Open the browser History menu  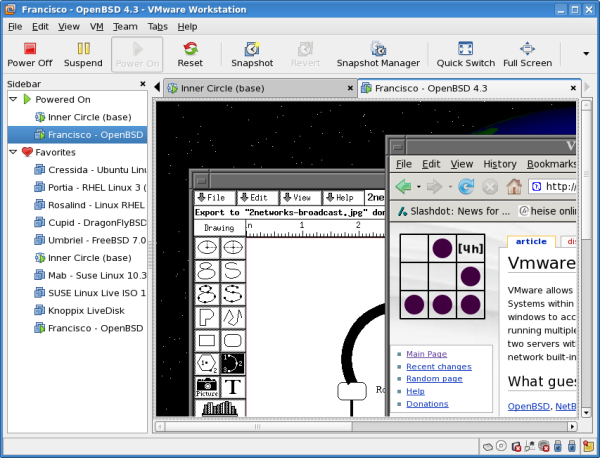click(500, 164)
